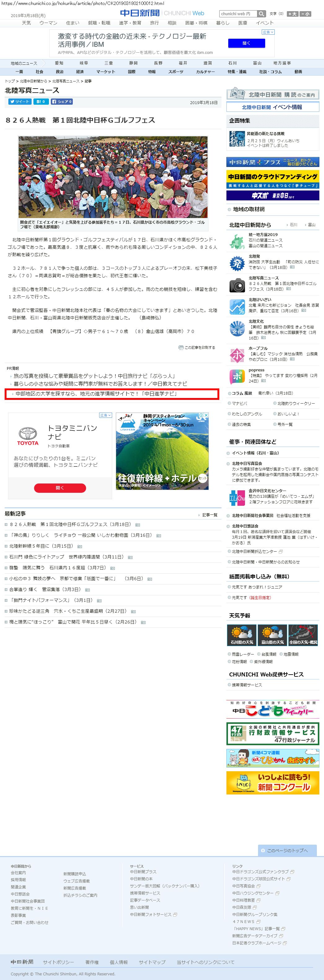This screenshot has height=980, width=324.
Task: Click the blue 北陸文化 icon
Action: [x=237, y=328]
